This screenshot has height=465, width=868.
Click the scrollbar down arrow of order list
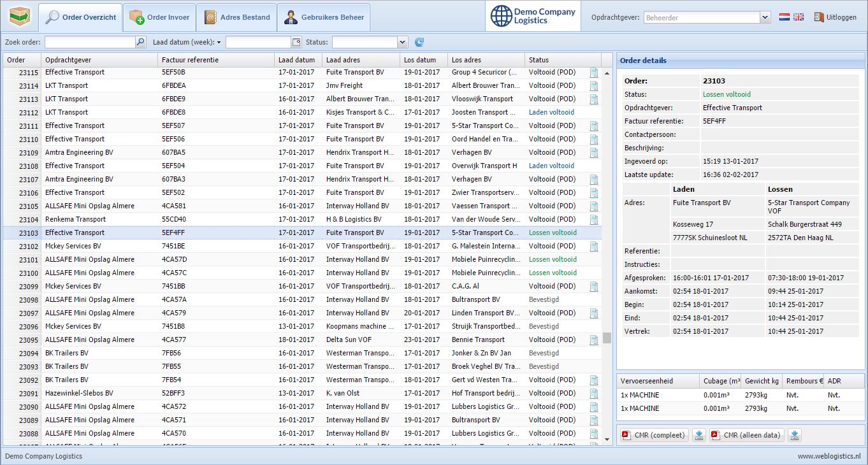click(x=607, y=439)
